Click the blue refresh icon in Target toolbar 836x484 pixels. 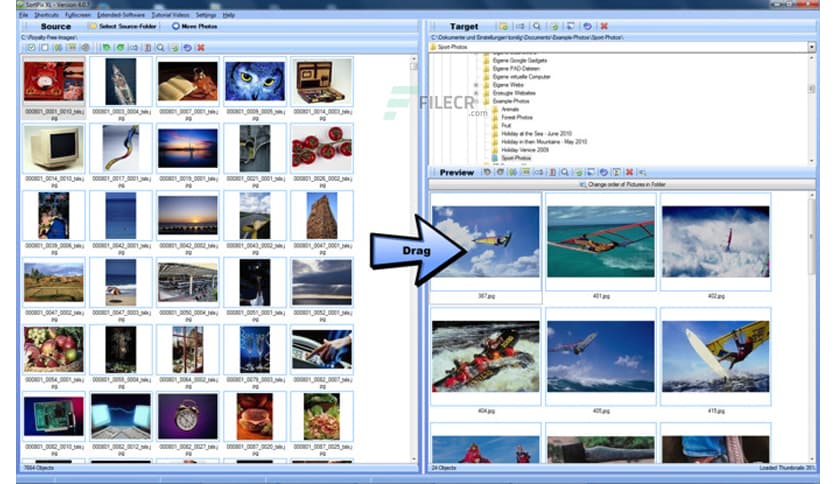click(588, 26)
